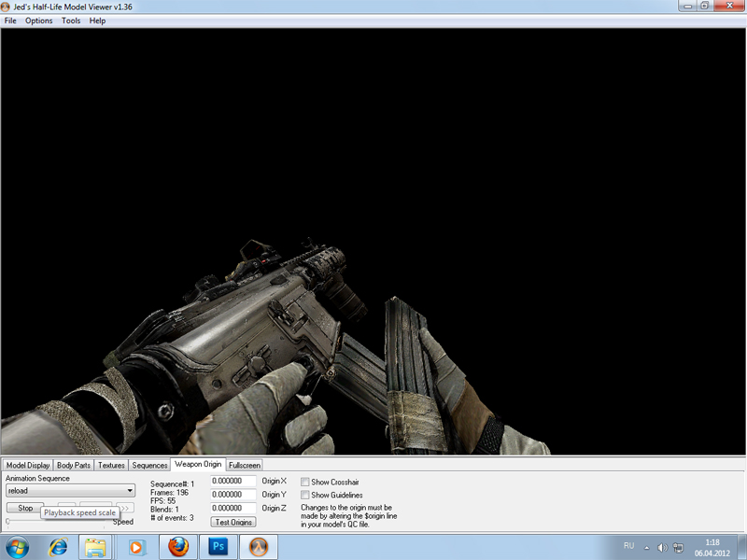The height and width of the screenshot is (560, 747).
Task: Switch to the Model Display tab
Action: [28, 465]
